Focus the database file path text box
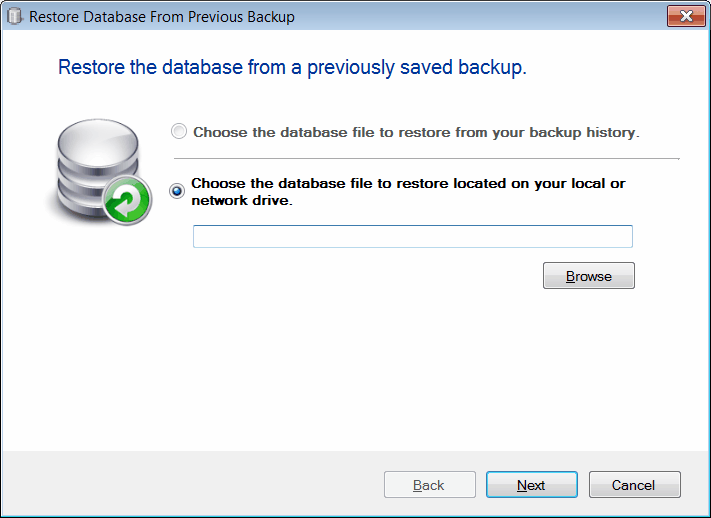711x518 pixels. click(412, 236)
